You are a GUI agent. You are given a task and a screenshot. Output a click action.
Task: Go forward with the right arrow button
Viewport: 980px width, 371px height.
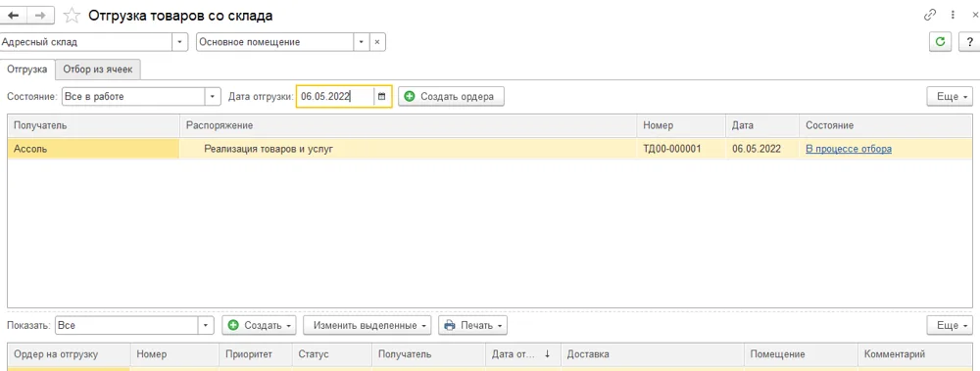tap(40, 15)
